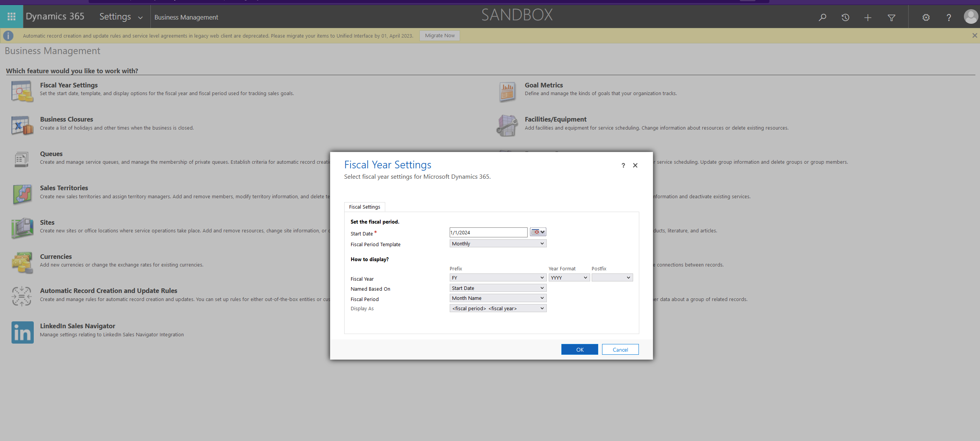980x441 pixels.
Task: Click the Cancel button
Action: [x=620, y=349]
